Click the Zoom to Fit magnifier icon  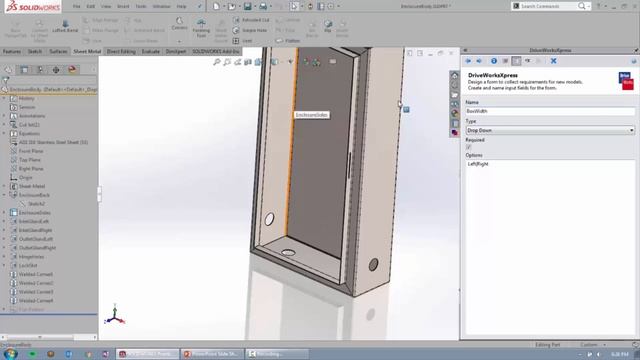217,62
